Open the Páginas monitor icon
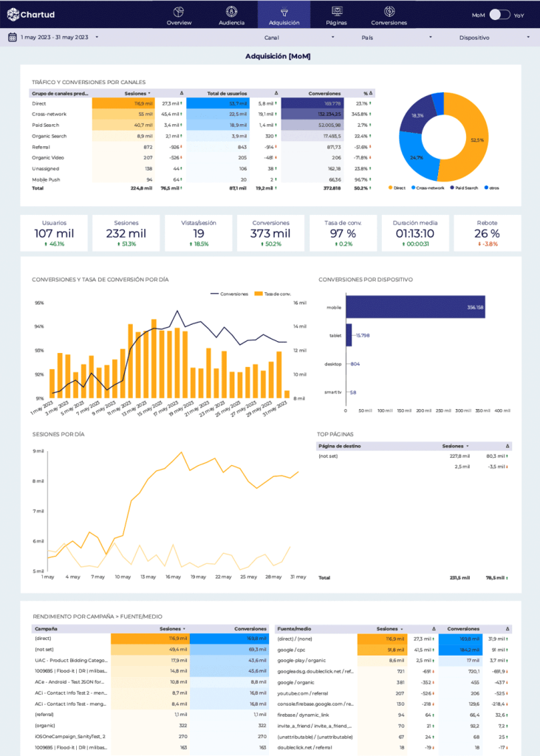 click(x=337, y=12)
